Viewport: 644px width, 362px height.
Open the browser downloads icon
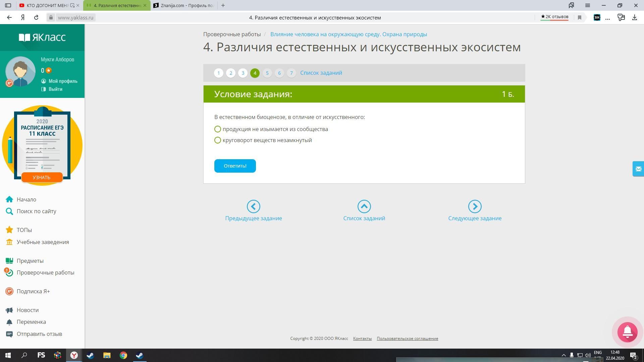[634, 17]
